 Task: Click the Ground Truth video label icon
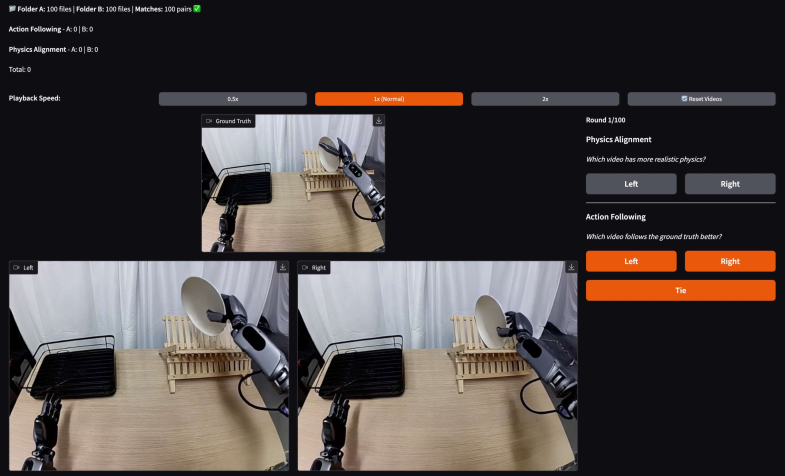tap(209, 121)
